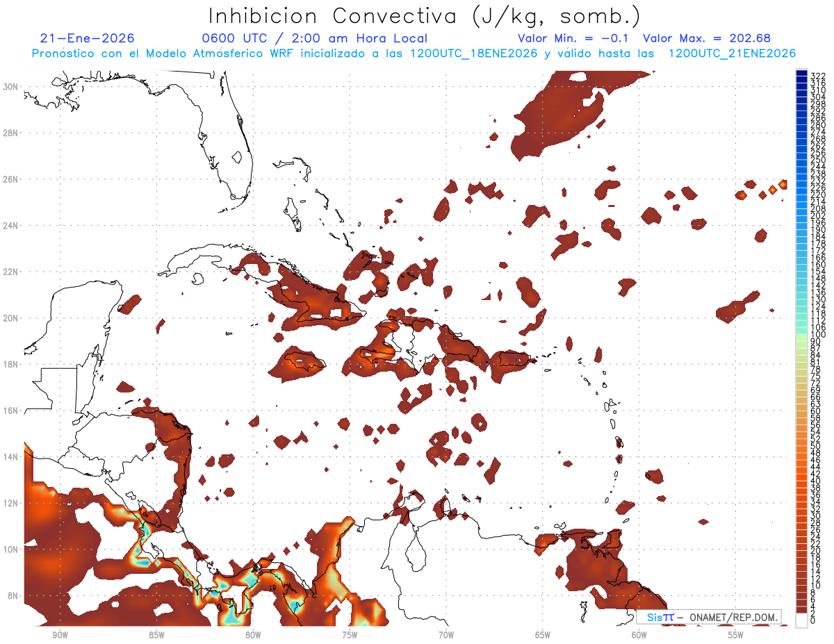Click 'Pronóstico con el Modelo Atmosférico WRF' text
834x644 pixels.
click(x=163, y=53)
